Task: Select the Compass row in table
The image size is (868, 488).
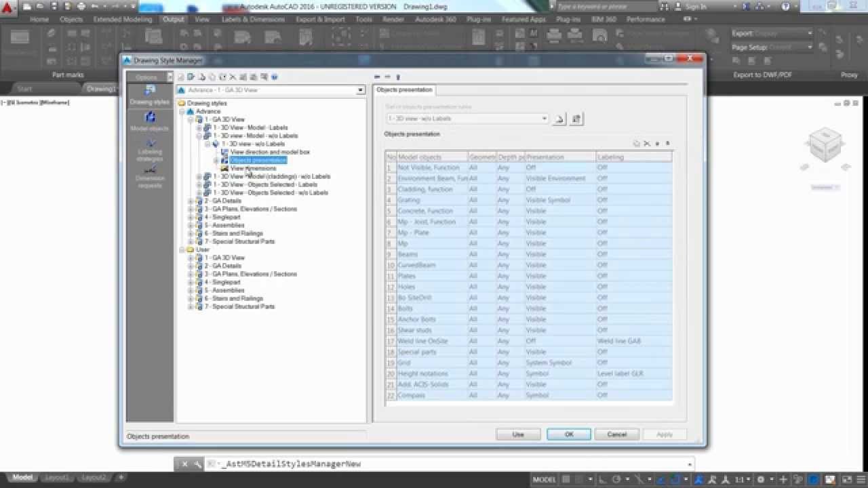Action: [529, 395]
